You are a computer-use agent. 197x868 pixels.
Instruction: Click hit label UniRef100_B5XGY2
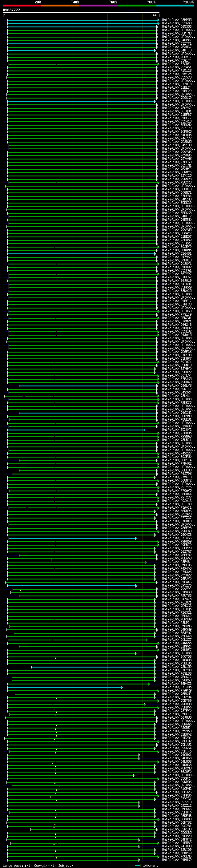(177, 430)
